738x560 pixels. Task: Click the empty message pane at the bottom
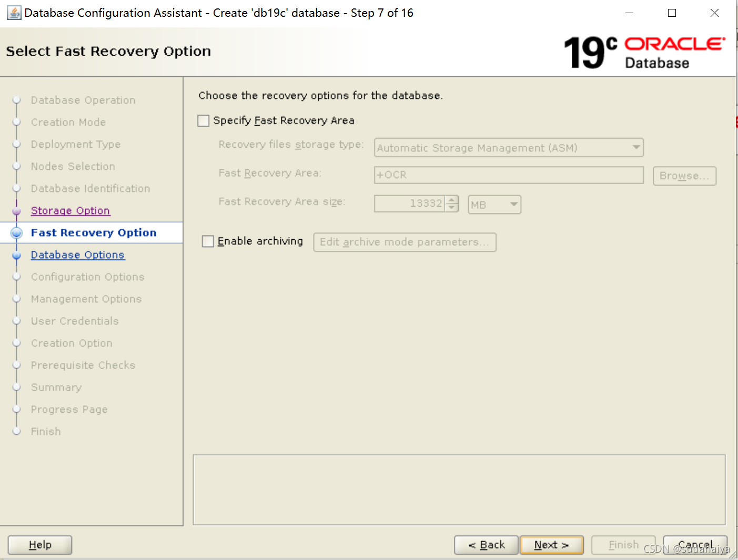coord(459,490)
